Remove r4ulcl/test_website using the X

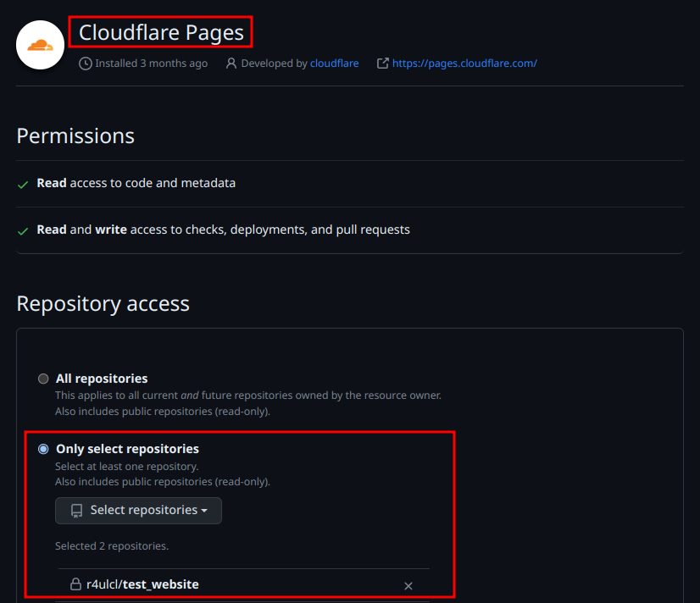click(x=408, y=585)
